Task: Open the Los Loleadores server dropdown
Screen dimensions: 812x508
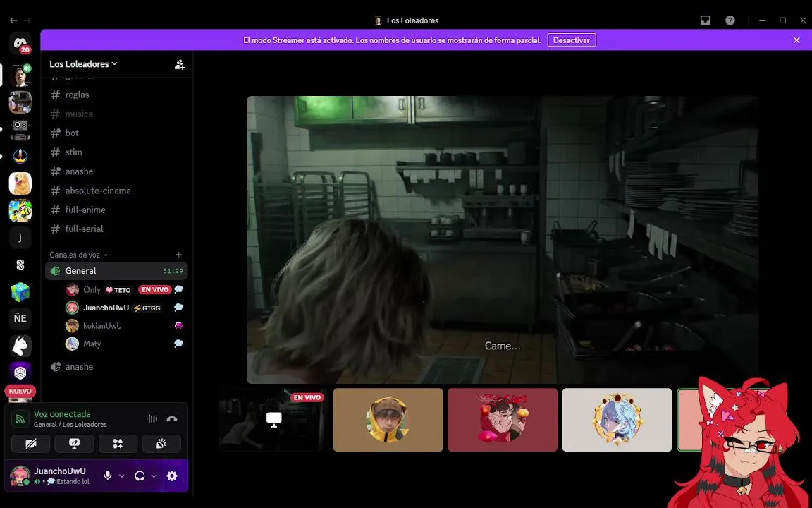Action: click(x=83, y=64)
